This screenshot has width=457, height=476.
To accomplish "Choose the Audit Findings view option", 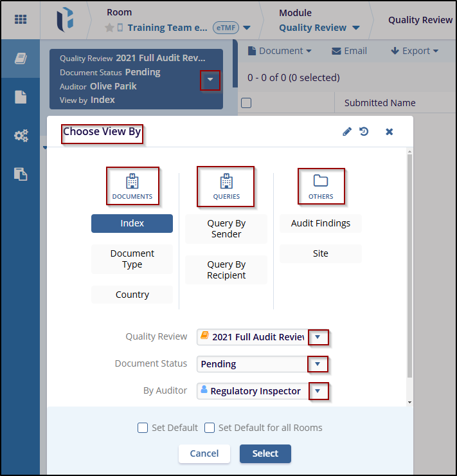I will pos(321,223).
